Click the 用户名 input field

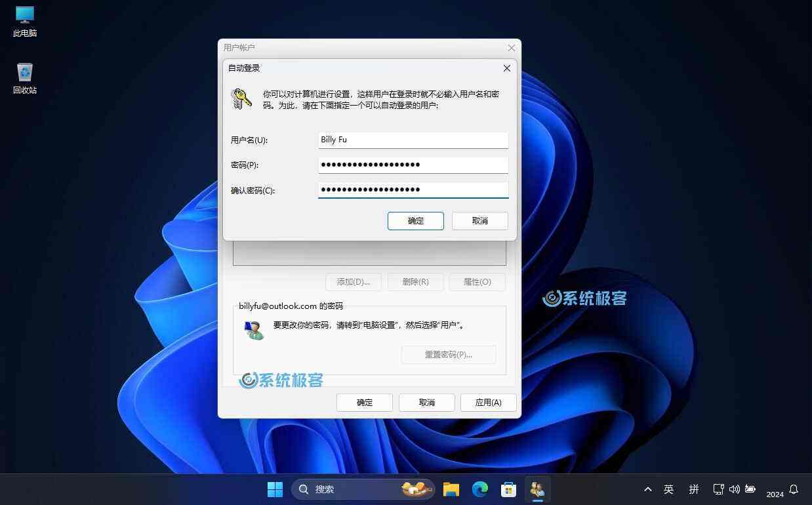(x=413, y=140)
